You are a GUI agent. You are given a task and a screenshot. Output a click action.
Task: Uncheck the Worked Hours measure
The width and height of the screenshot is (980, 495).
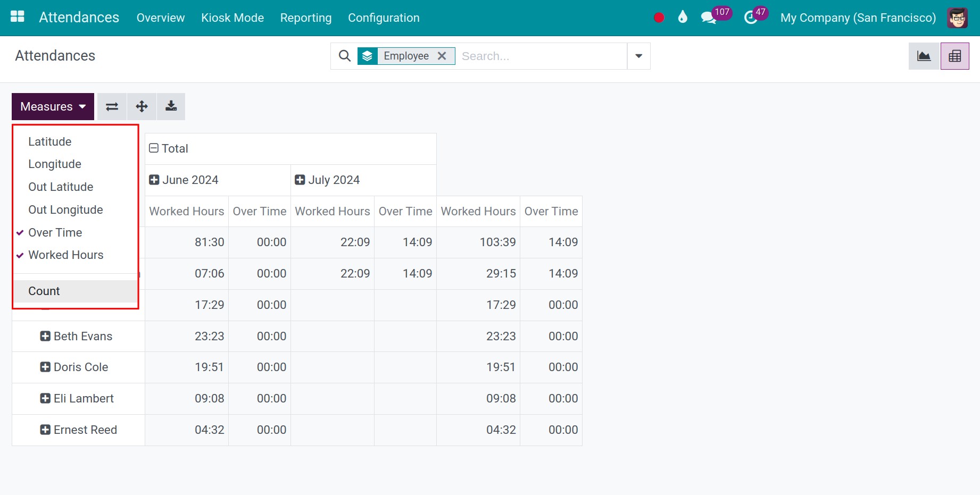pos(76,255)
